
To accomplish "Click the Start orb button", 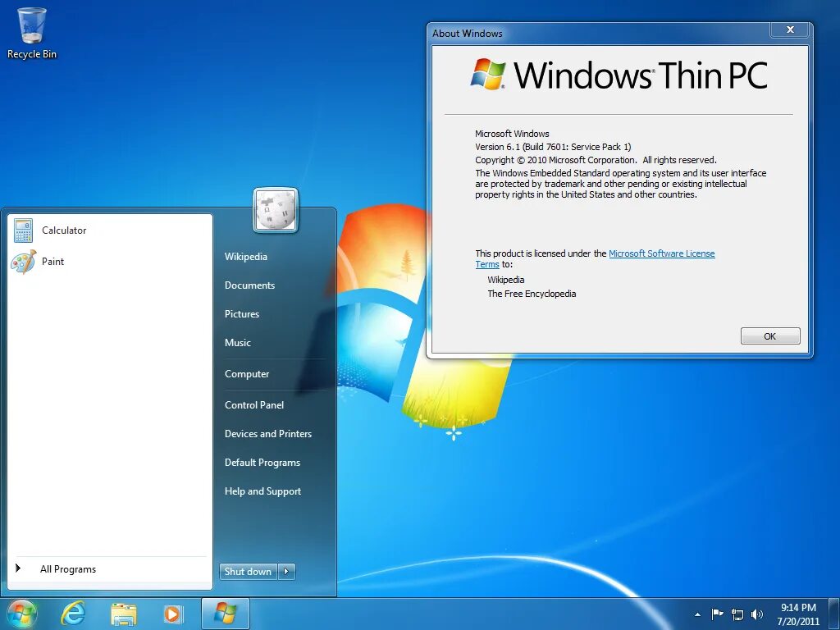I will point(22,614).
